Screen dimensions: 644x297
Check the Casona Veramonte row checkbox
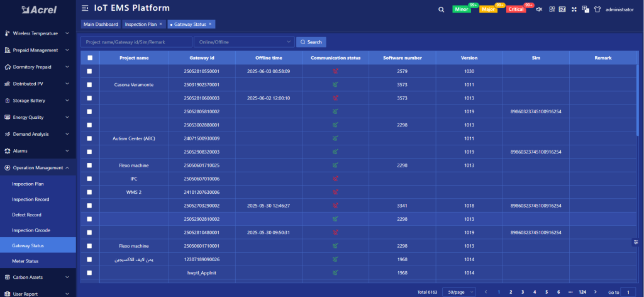pyautogui.click(x=89, y=84)
